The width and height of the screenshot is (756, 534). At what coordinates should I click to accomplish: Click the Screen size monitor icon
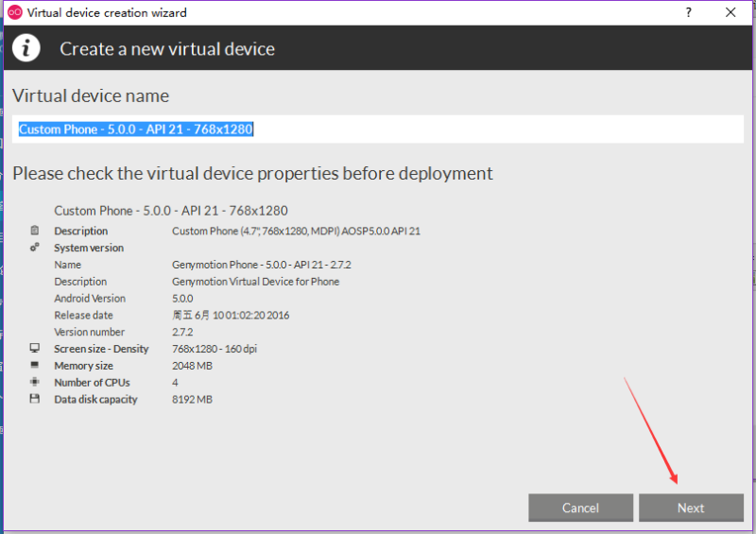coord(35,349)
